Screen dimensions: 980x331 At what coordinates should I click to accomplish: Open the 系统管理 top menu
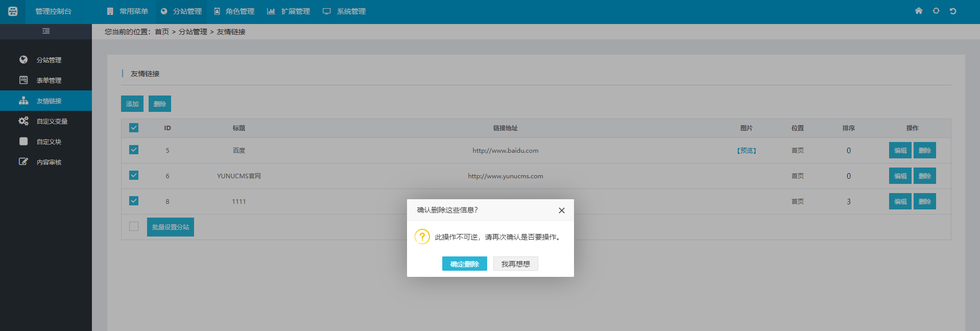tap(345, 11)
